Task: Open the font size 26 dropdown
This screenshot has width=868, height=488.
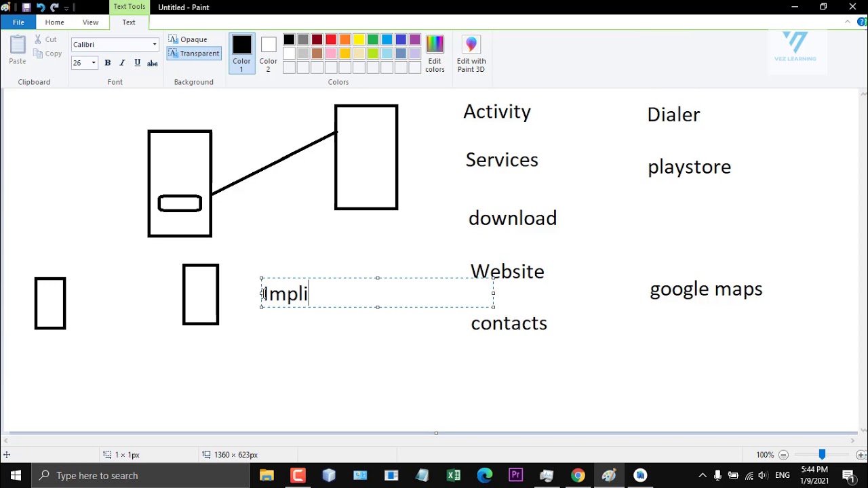Action: pyautogui.click(x=94, y=63)
